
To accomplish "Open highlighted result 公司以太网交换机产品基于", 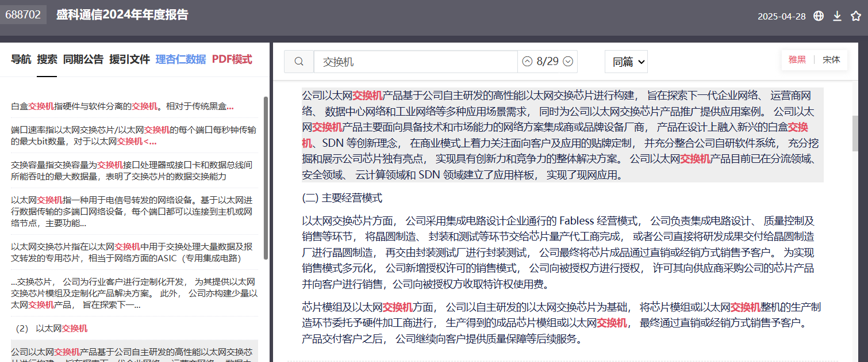I will click(x=134, y=352).
